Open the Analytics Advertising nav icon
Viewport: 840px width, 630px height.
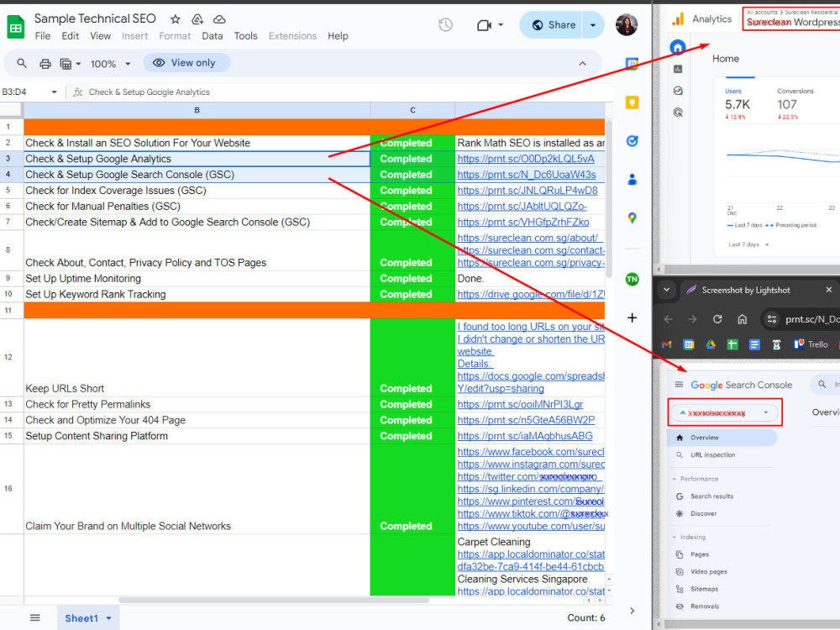point(678,113)
